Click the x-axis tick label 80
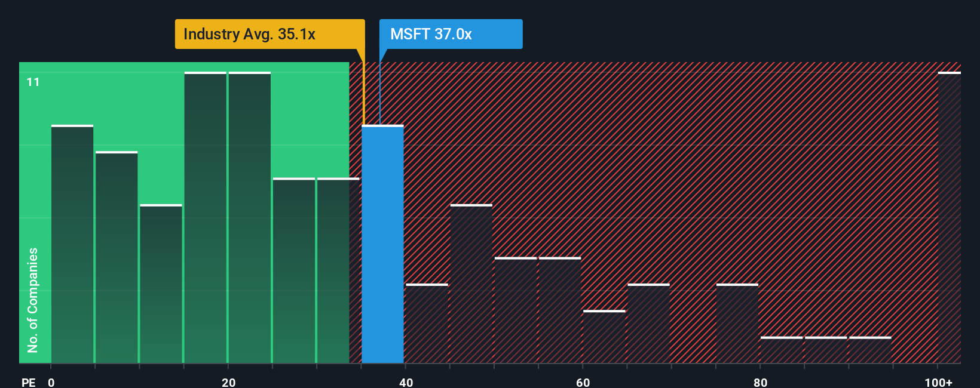The height and width of the screenshot is (388, 980). coord(761,382)
